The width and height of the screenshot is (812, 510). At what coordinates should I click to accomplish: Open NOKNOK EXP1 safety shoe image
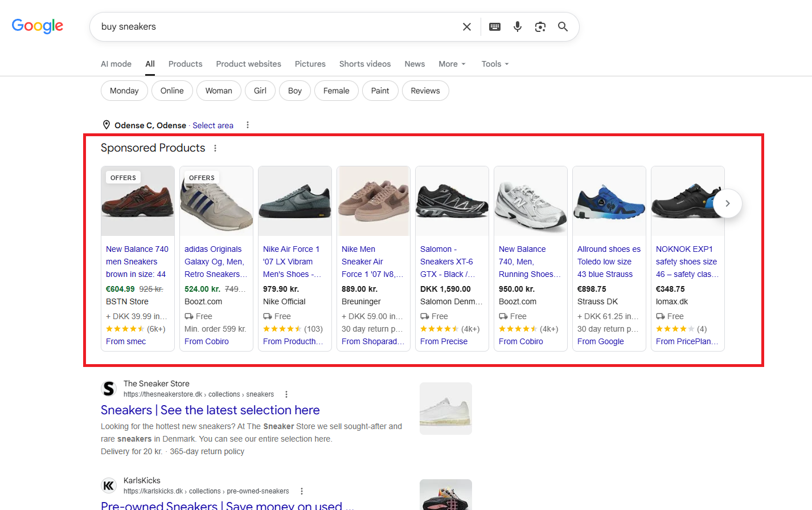(688, 201)
